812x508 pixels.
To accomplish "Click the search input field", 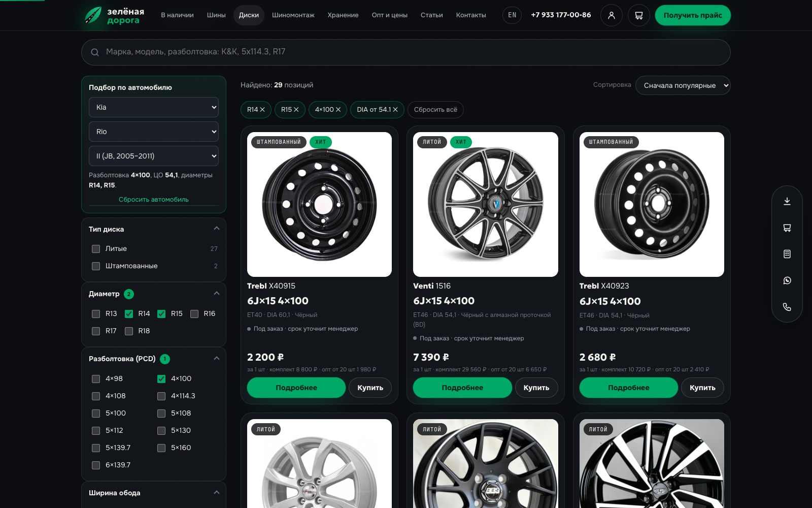I will tap(406, 52).
